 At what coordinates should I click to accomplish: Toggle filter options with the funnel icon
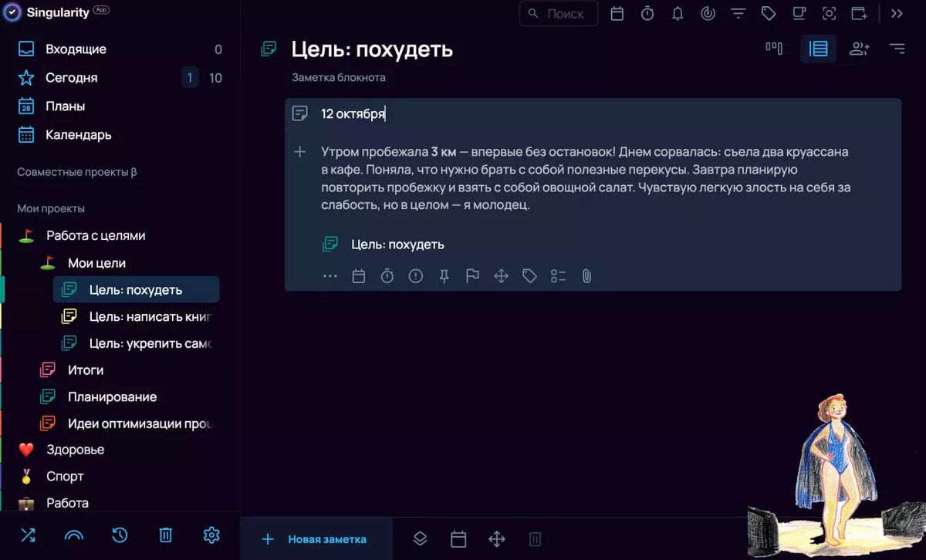[x=738, y=13]
